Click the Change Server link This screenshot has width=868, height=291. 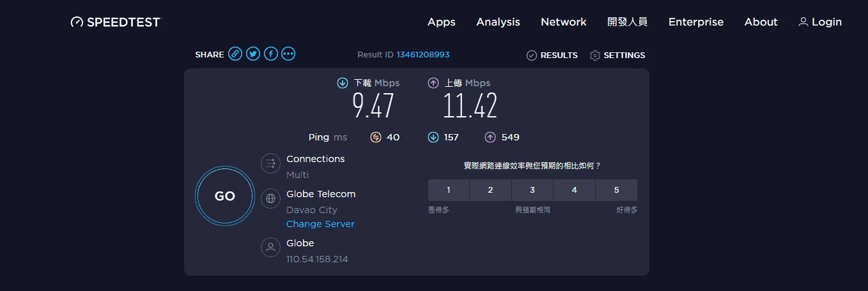320,224
